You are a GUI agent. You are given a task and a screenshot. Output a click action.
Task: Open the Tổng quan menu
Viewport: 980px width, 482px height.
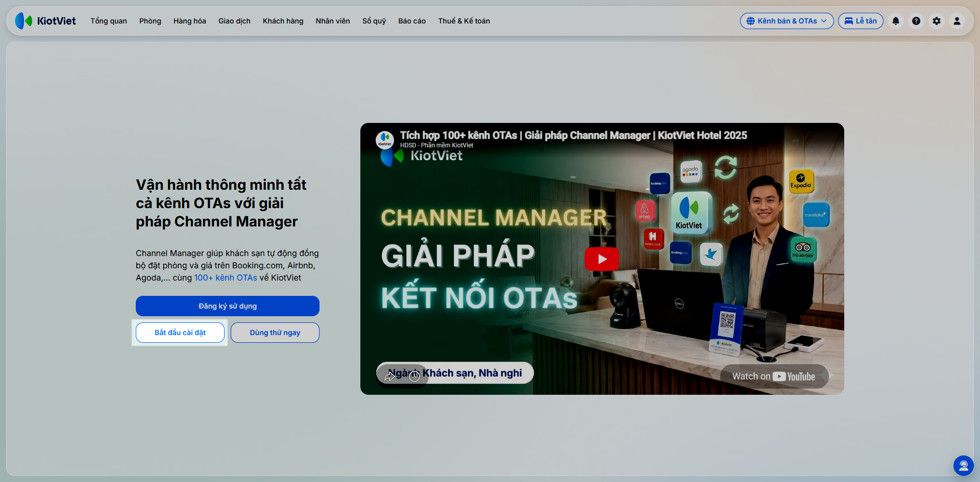click(x=109, y=21)
